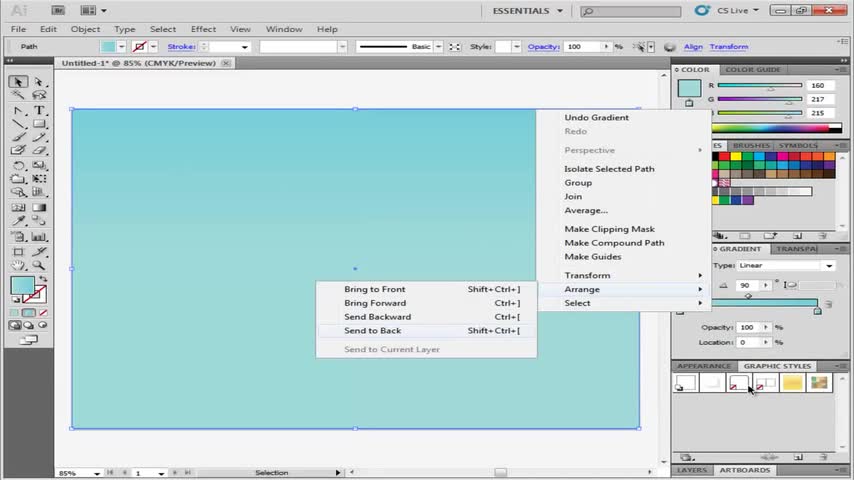Viewport: 854px width, 480px height.
Task: Open the artboard number dropdown
Action: [x=161, y=473]
